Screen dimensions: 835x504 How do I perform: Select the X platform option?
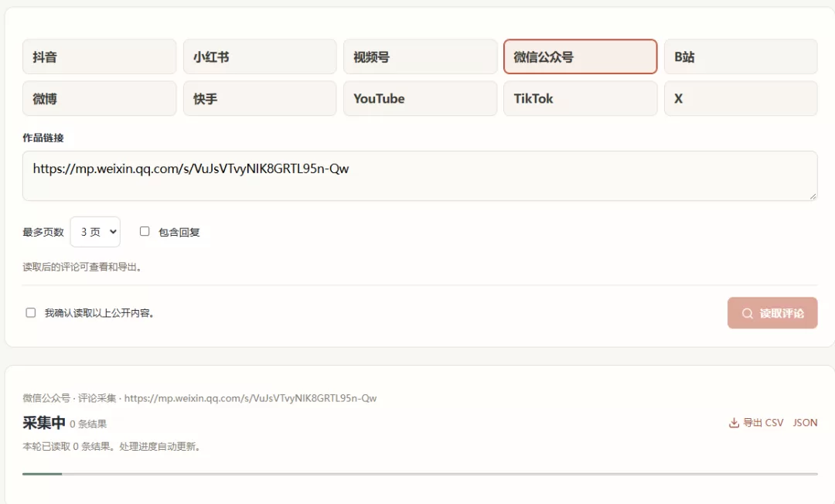[x=741, y=98]
